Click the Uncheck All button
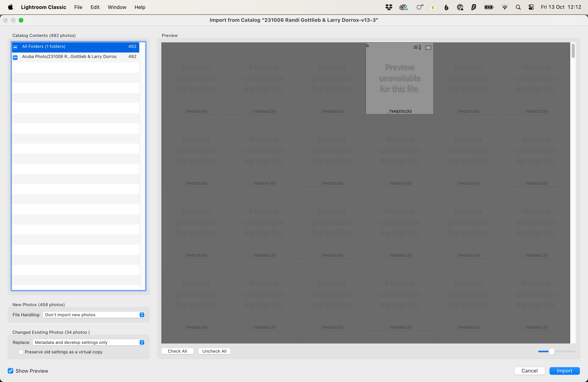Screen dimensions: 588x382 coord(214,351)
